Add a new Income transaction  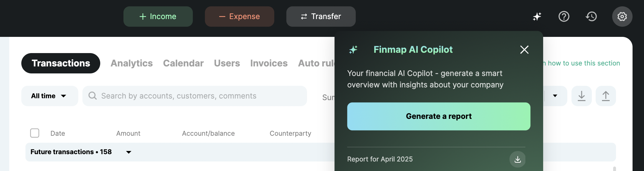[158, 17]
